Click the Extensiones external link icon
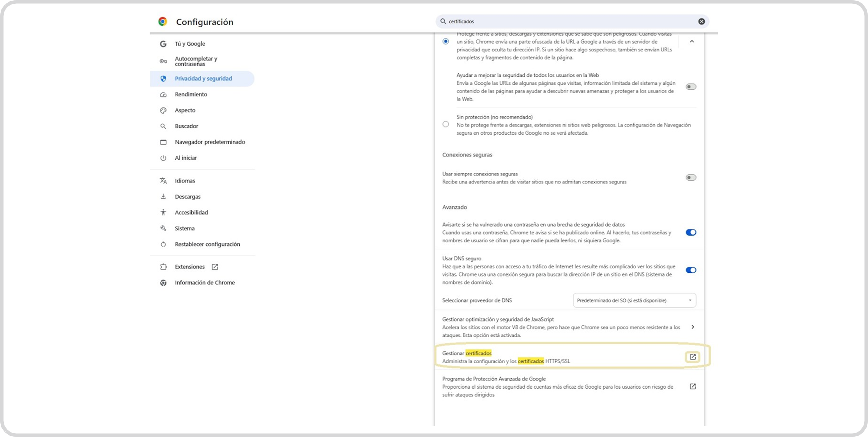The width and height of the screenshot is (868, 437). 215,267
